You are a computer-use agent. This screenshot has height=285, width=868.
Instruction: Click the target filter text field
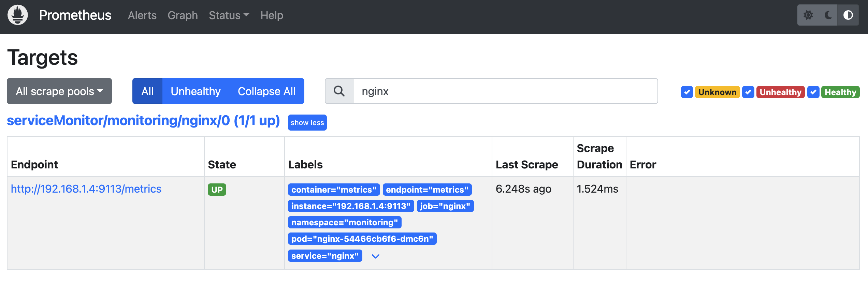[505, 91]
